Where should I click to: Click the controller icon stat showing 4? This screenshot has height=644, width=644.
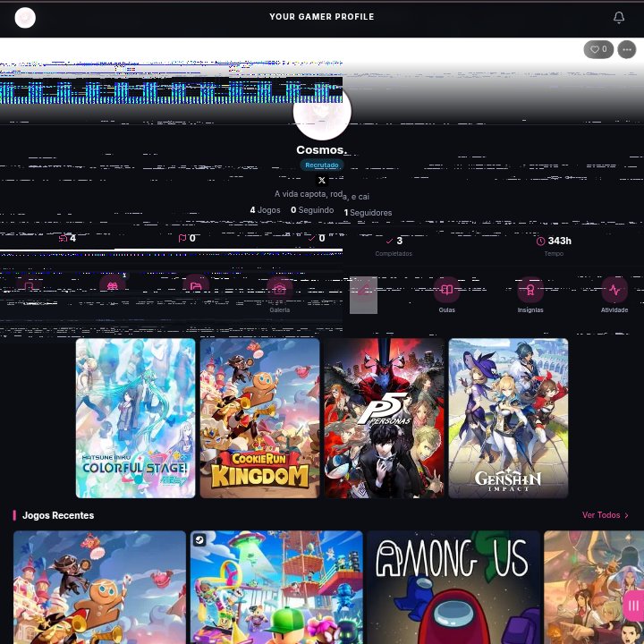(67, 238)
